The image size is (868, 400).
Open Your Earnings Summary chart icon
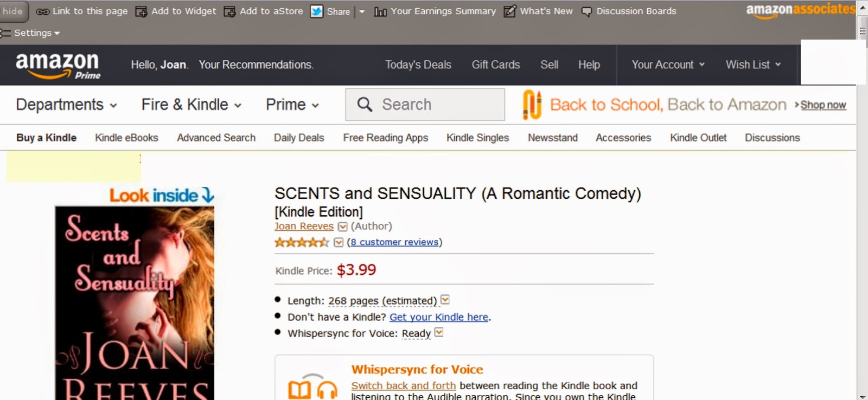(380, 11)
